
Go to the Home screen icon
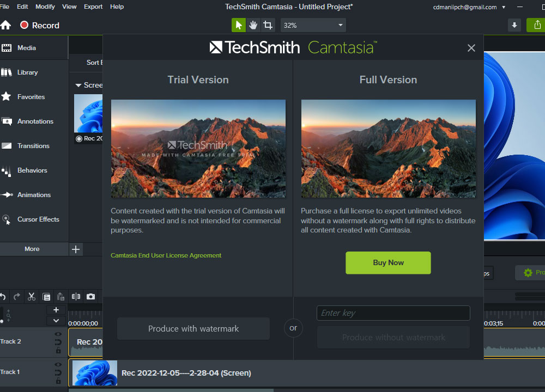pos(5,25)
